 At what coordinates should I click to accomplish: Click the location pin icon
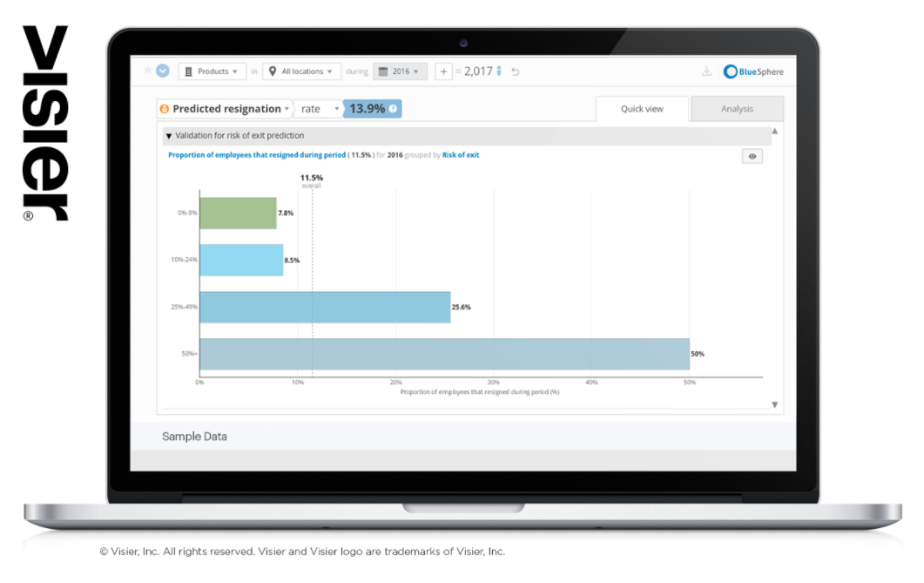point(272,71)
